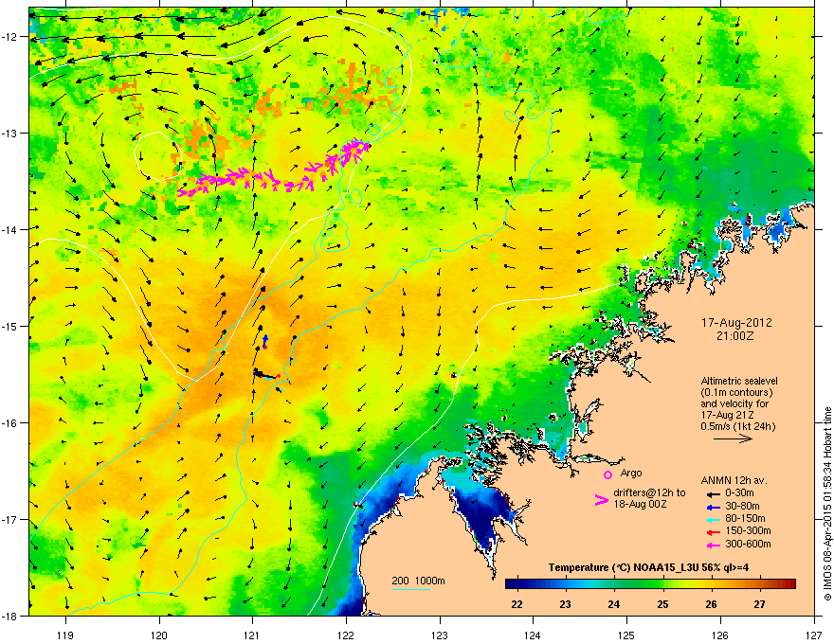
Task: Click the magenta 300-600m legend arrow
Action: point(712,545)
